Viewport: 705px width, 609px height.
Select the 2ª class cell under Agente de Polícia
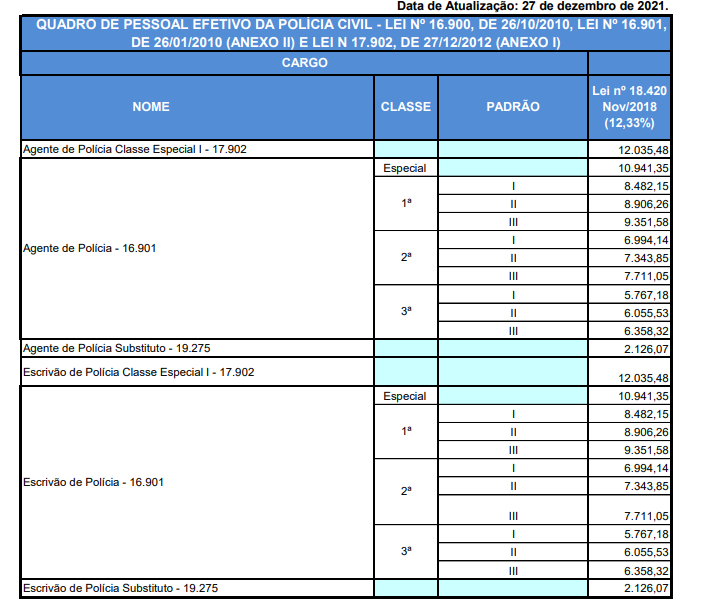pos(406,257)
